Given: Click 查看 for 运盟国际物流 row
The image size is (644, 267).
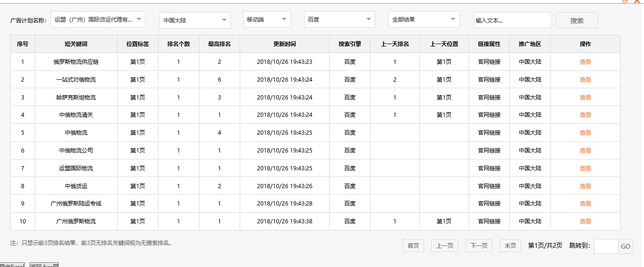Looking at the screenshot, I should coord(585,168).
